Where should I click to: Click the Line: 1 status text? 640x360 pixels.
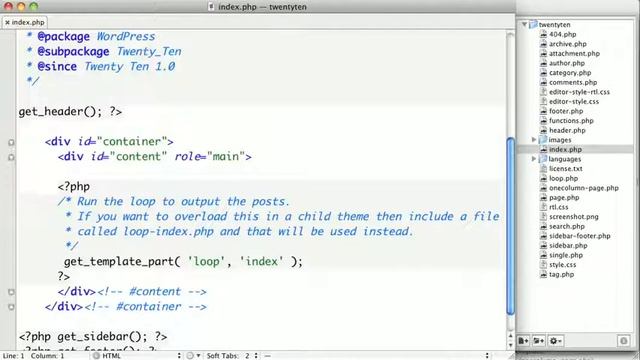click(x=13, y=356)
